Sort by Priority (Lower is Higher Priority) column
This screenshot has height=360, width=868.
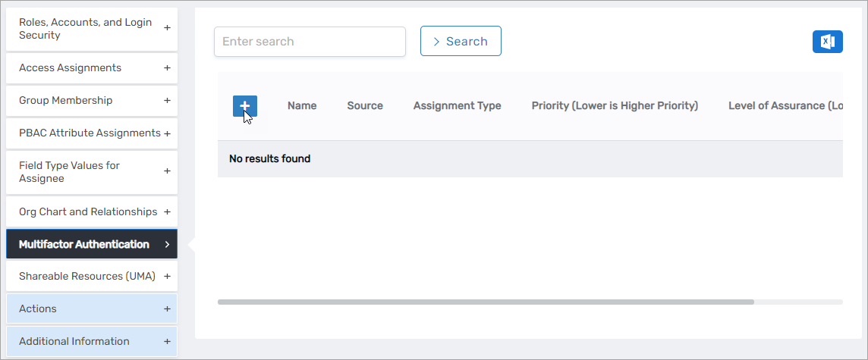(615, 106)
